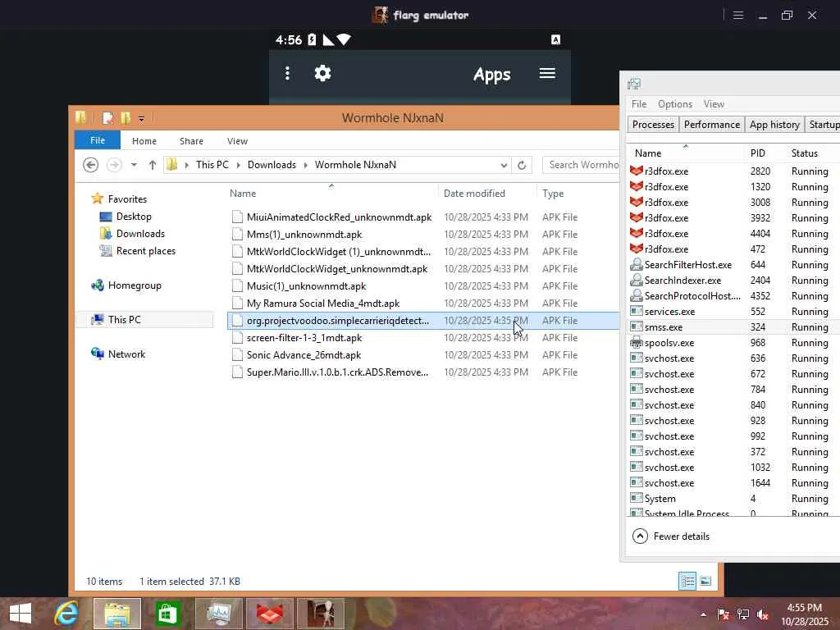Select screen-filter-1-3_1mdt.apk file

point(423,337)
